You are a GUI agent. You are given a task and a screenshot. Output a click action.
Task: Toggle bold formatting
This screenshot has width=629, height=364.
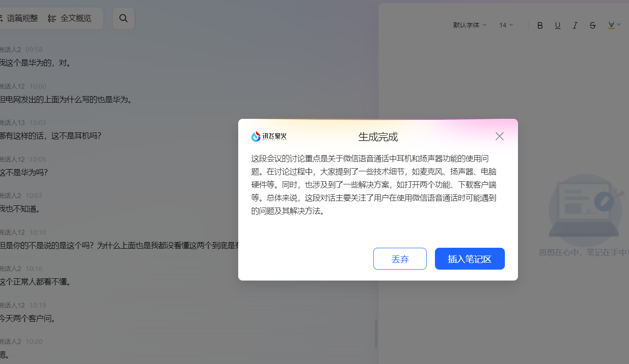540,25
